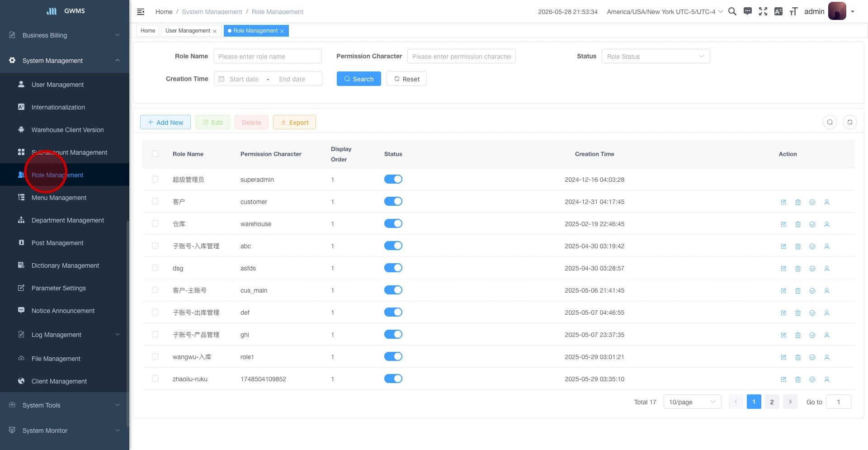This screenshot has width=868, height=450.
Task: Open the 10/page size dropdown
Action: (x=692, y=402)
